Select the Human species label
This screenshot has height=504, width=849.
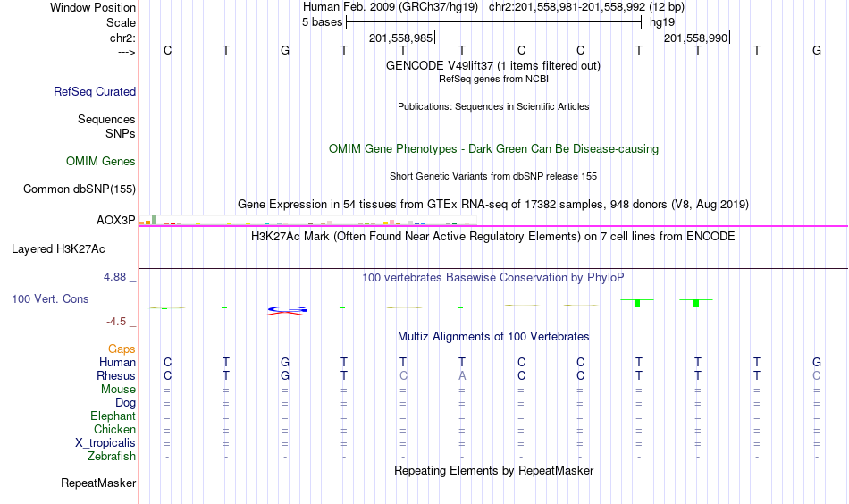[117, 362]
